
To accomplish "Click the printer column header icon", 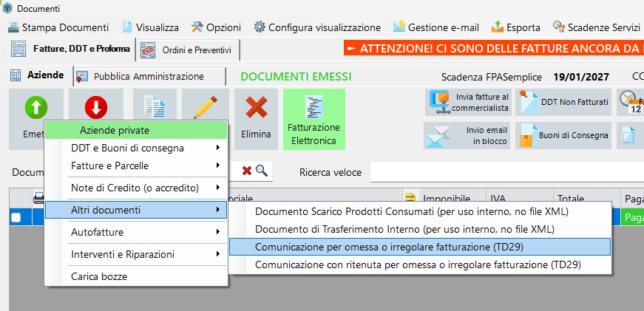I will (x=39, y=197).
